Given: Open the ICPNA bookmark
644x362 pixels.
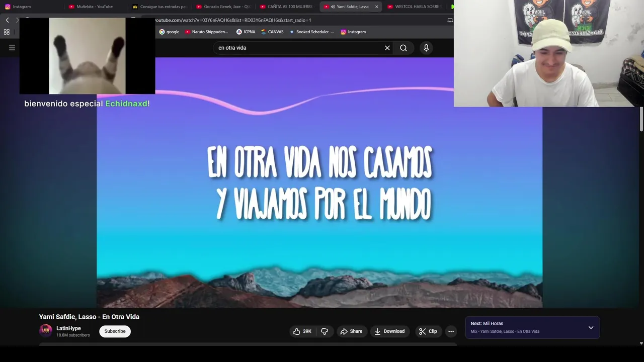Looking at the screenshot, I should pyautogui.click(x=246, y=32).
